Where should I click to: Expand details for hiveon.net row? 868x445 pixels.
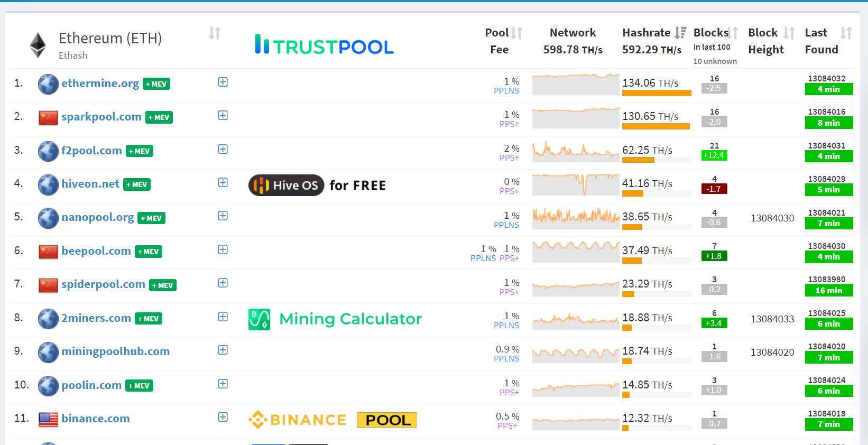(223, 182)
